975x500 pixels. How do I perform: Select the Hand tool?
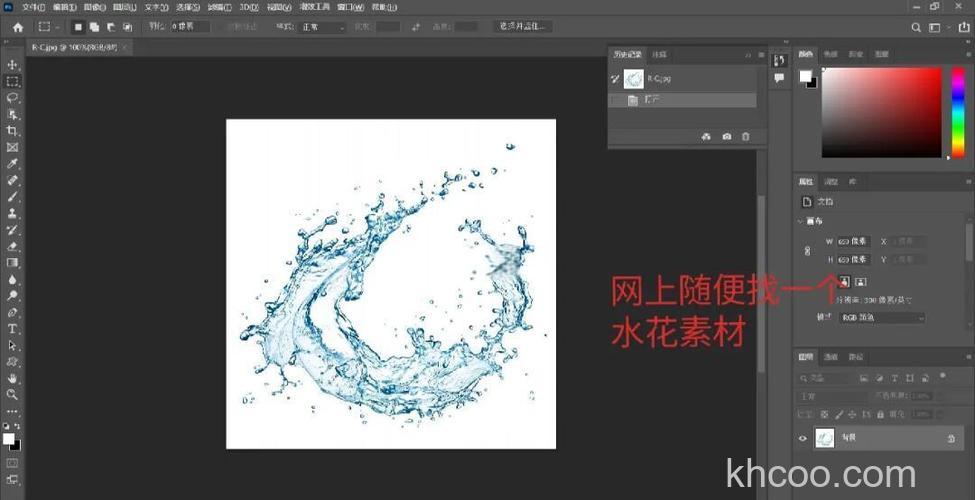(x=12, y=378)
